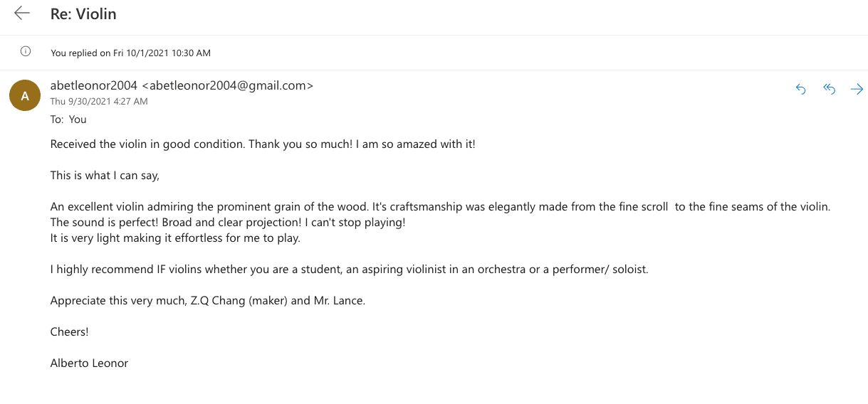Reply all using the double-arrow icon
868x404 pixels.
829,89
